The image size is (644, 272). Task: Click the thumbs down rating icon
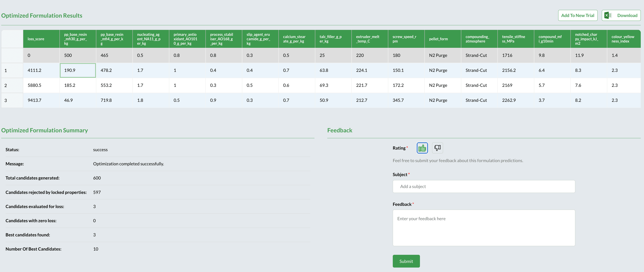coord(437,148)
